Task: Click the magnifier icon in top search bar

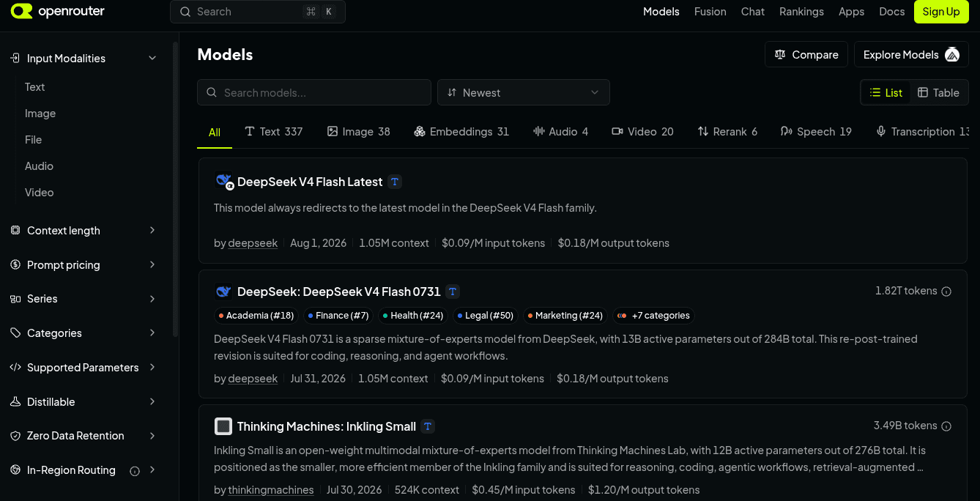Action: [185, 12]
